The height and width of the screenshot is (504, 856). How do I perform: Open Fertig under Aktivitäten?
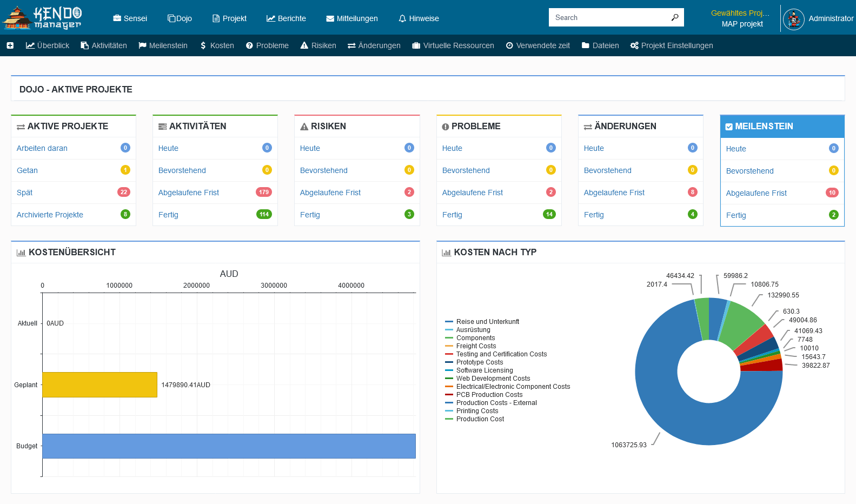pyautogui.click(x=168, y=215)
